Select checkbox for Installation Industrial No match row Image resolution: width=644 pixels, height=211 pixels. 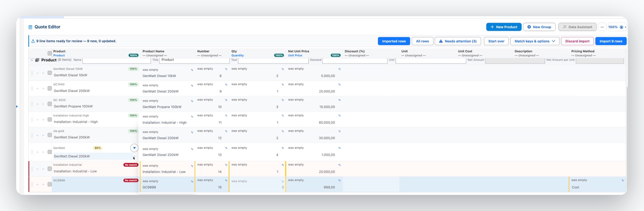[50, 169]
